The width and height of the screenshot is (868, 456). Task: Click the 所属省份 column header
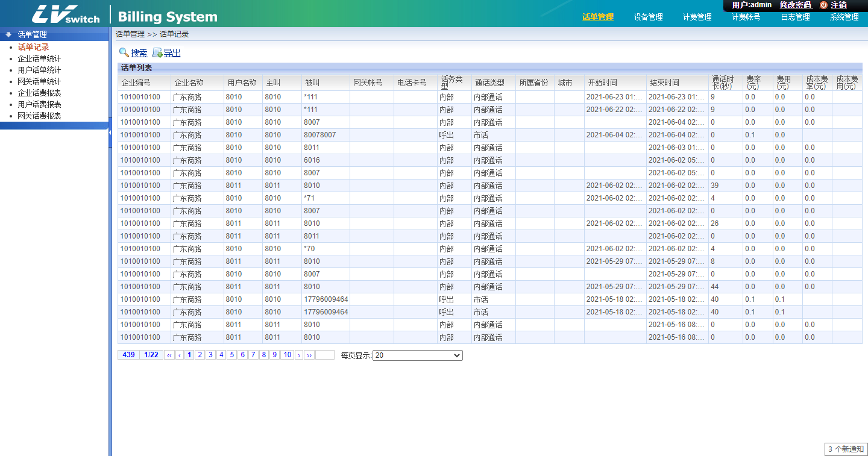tap(534, 83)
